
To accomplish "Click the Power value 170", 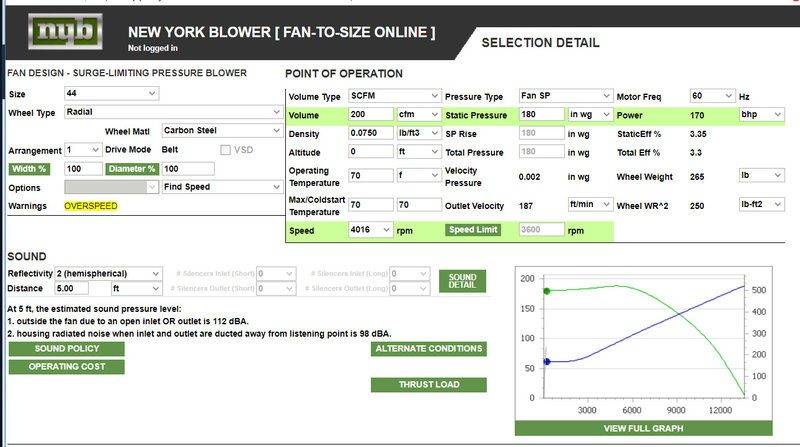I will [x=697, y=115].
